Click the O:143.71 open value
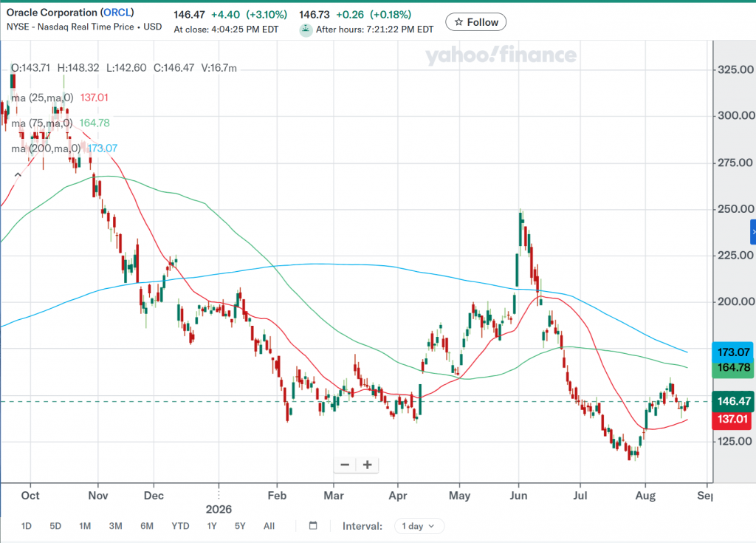Viewport: 756px width, 543px height. (30, 68)
